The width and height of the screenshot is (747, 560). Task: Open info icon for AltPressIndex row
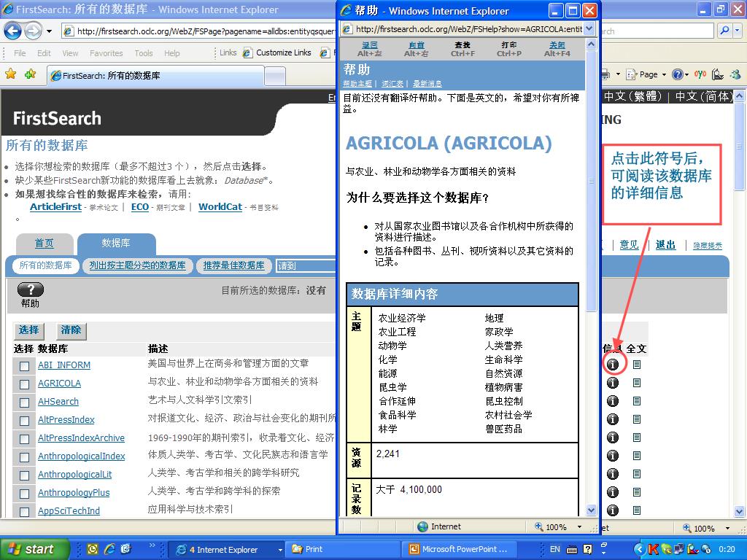coord(613,419)
